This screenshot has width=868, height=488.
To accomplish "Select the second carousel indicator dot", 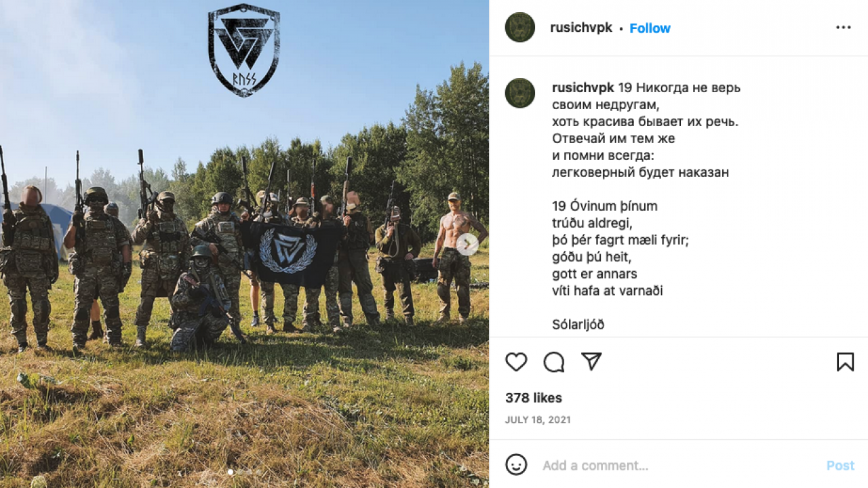I will click(239, 472).
